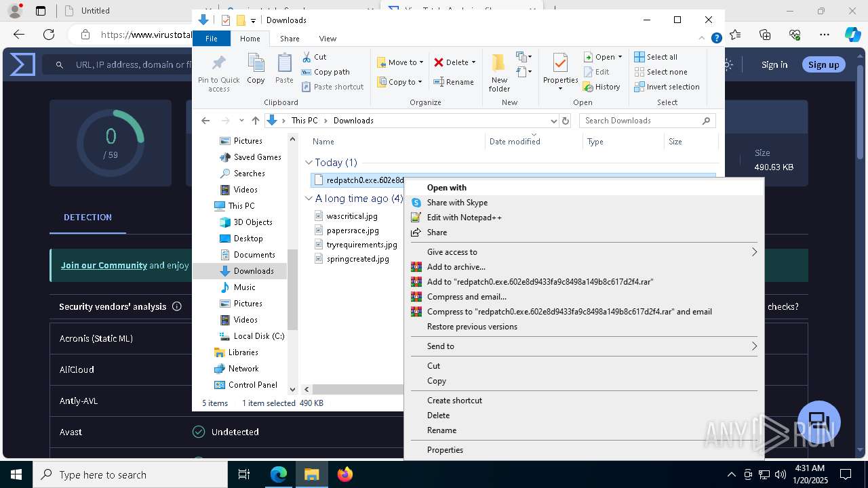Click the VirusTotal logo icon
868x488 pixels.
coord(22,65)
